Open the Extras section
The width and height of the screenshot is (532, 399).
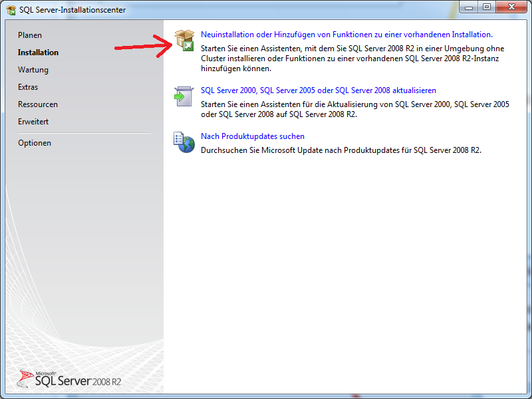pyautogui.click(x=28, y=87)
